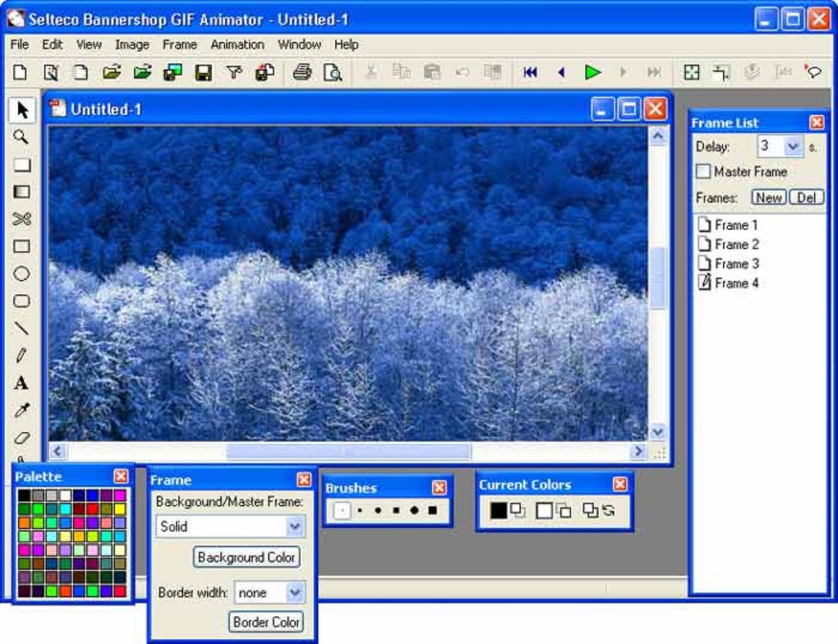This screenshot has height=644, width=838.
Task: Select the eyedropper color picker tool
Action: click(21, 410)
